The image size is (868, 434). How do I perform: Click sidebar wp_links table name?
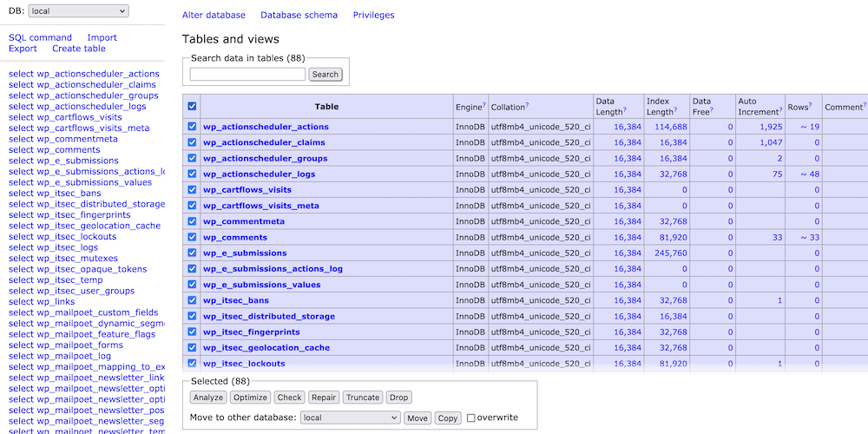click(x=56, y=302)
